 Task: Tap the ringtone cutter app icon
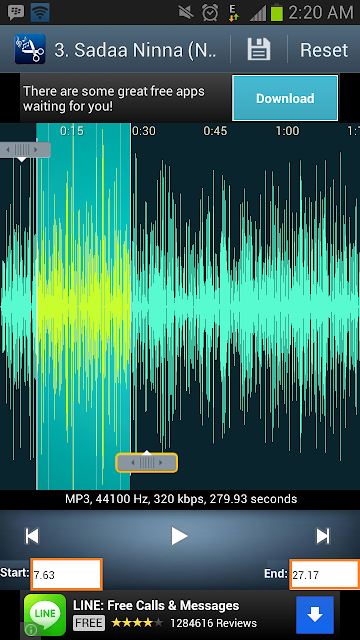(30, 49)
